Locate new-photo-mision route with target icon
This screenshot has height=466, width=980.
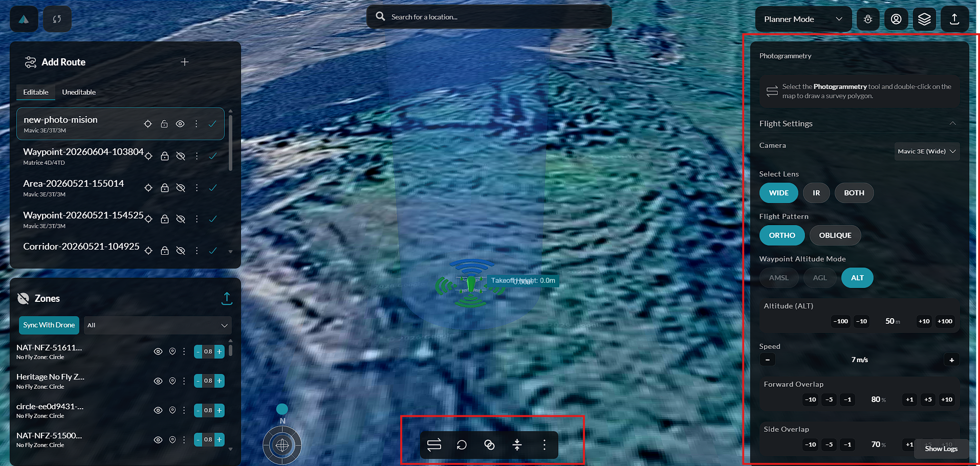[148, 124]
